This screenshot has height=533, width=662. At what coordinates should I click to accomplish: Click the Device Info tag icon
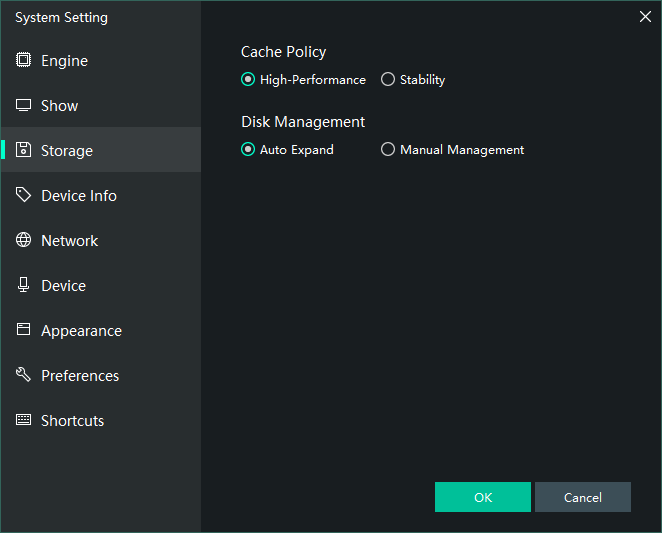[23, 195]
